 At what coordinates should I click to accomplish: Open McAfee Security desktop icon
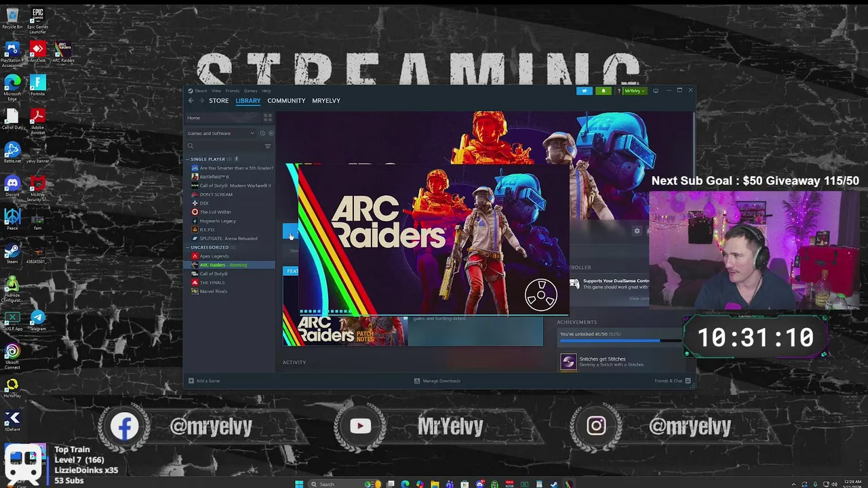click(x=38, y=188)
